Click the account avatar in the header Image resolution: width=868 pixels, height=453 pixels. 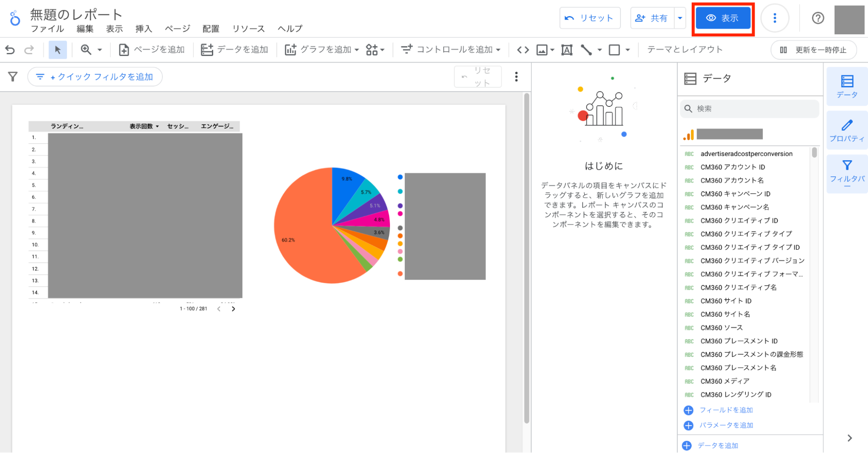[849, 20]
